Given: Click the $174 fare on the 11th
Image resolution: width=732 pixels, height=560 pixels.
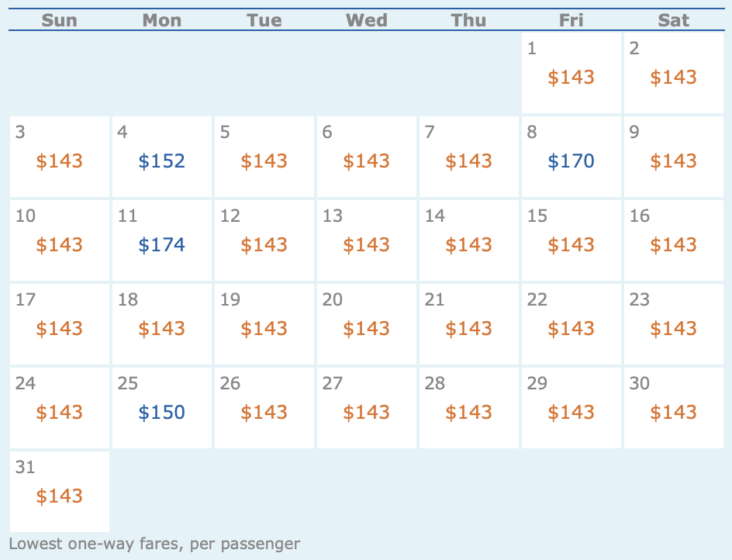Looking at the screenshot, I should pyautogui.click(x=162, y=245).
